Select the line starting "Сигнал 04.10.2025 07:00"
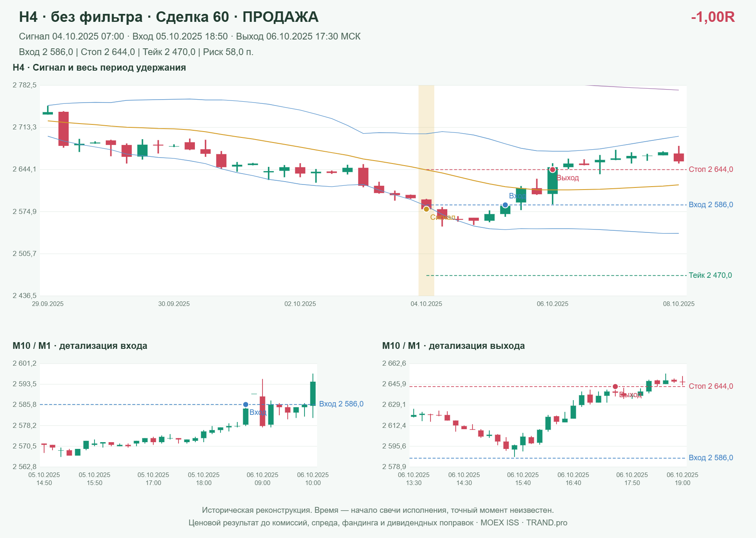 (190, 37)
